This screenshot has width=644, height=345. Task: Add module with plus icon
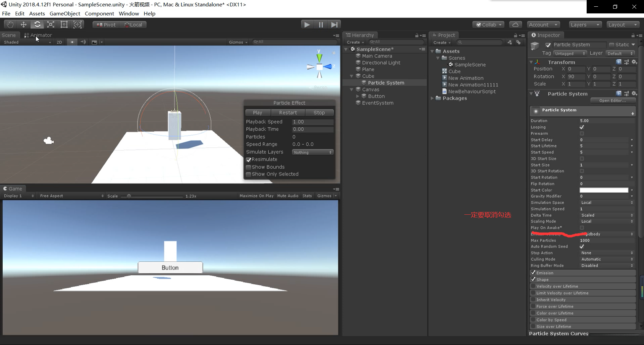633,114
